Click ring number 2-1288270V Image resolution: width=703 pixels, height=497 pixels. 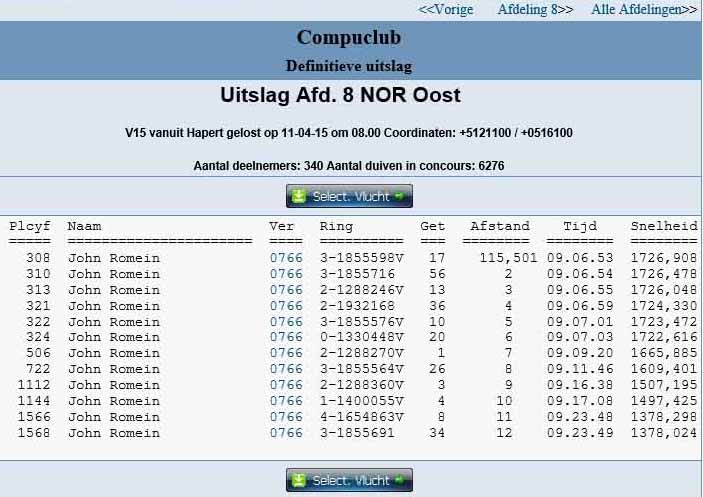(362, 353)
